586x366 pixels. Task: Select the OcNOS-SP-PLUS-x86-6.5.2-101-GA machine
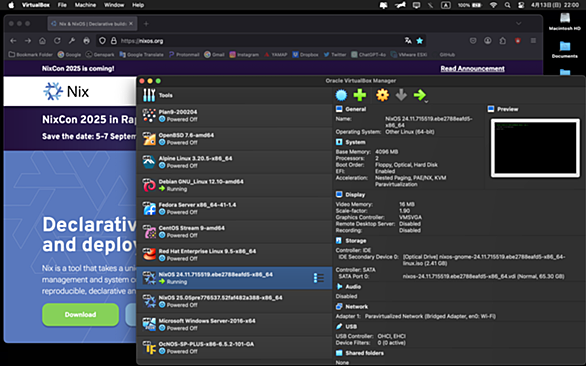coord(234,347)
